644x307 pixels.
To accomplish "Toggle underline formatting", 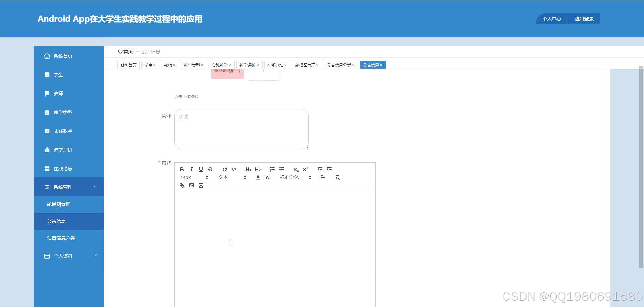I will (201, 169).
